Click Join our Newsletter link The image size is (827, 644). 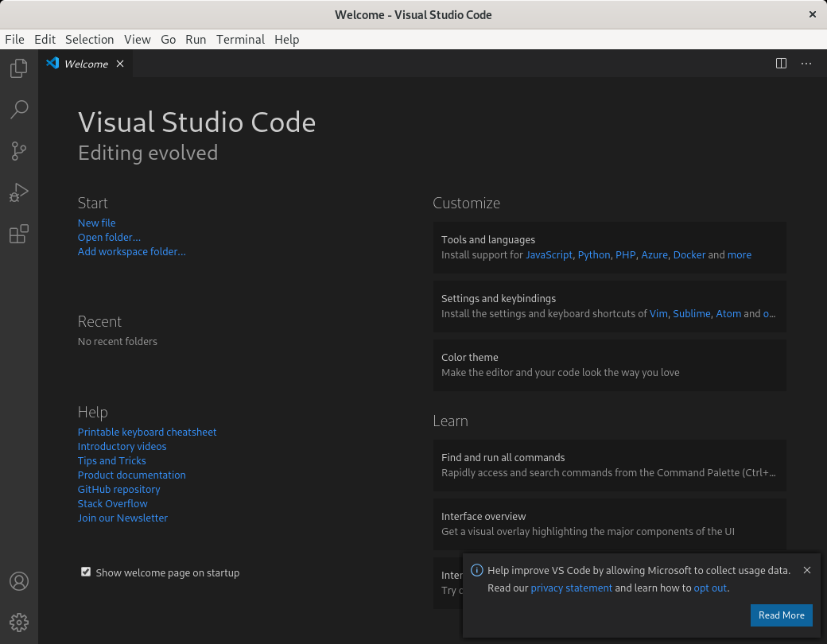(x=123, y=518)
